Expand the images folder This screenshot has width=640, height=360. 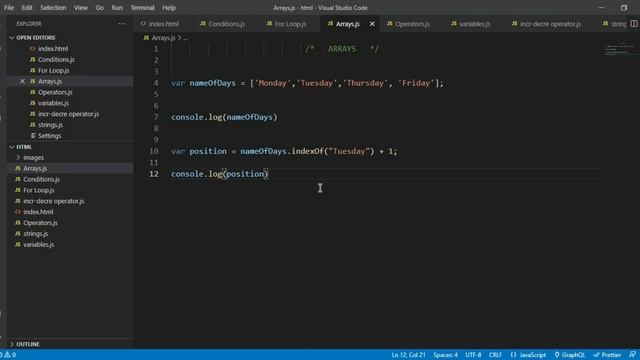click(x=18, y=157)
